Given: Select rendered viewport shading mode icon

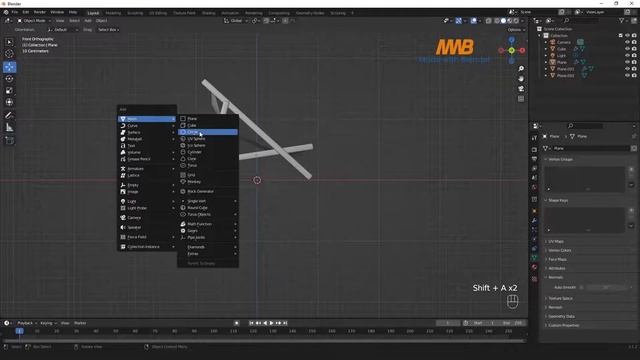Looking at the screenshot, I should click(x=516, y=20).
